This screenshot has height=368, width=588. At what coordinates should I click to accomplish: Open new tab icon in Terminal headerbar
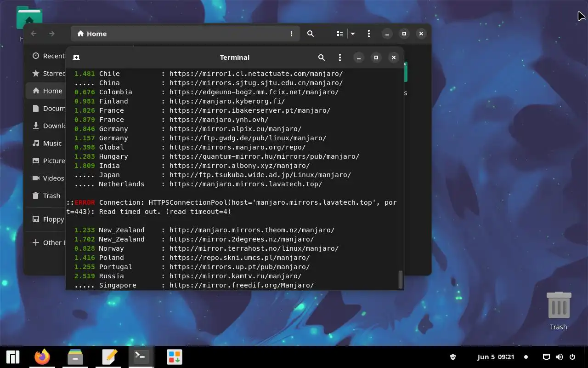pyautogui.click(x=76, y=57)
